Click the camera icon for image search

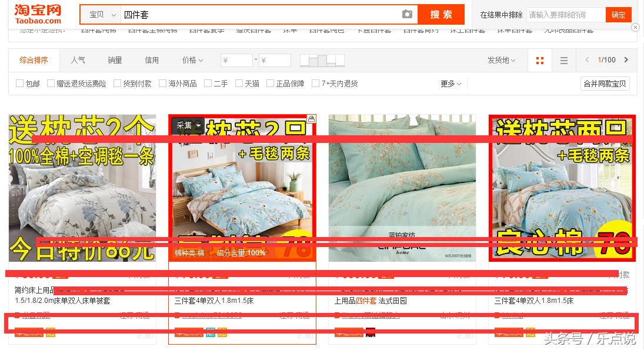[x=407, y=14]
